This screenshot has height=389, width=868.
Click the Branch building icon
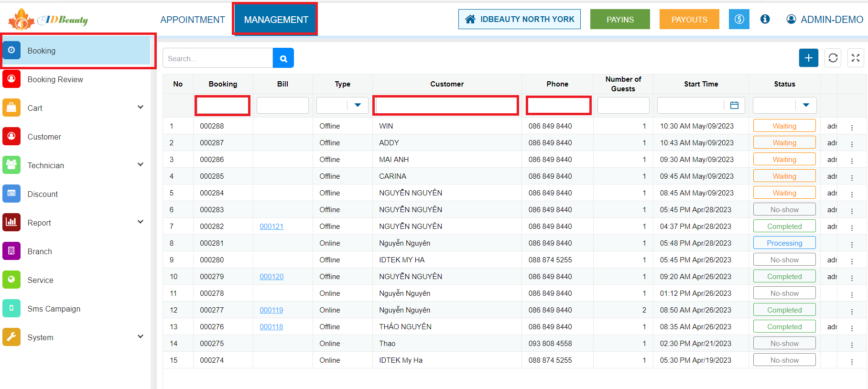click(x=11, y=251)
